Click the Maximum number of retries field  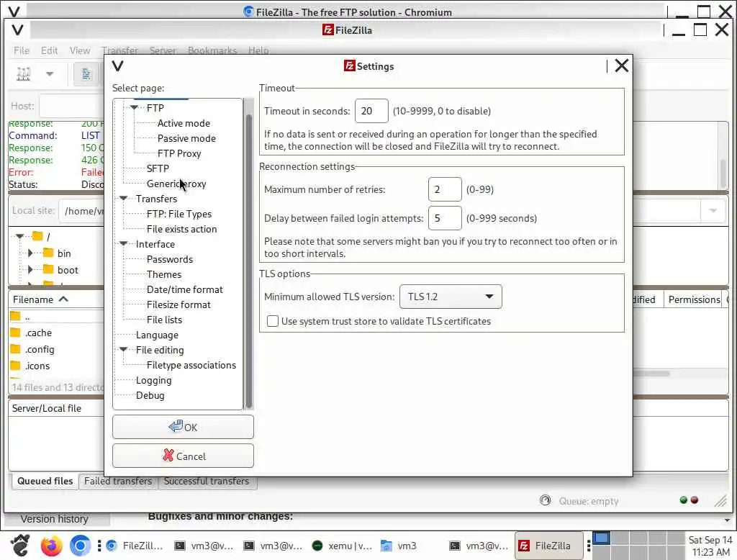[445, 189]
